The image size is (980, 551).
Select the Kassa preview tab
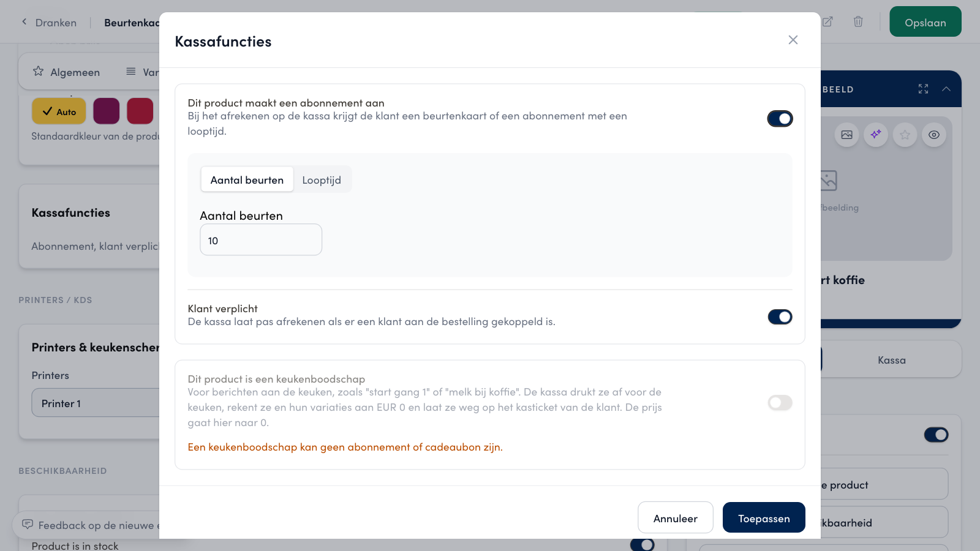[x=891, y=360]
